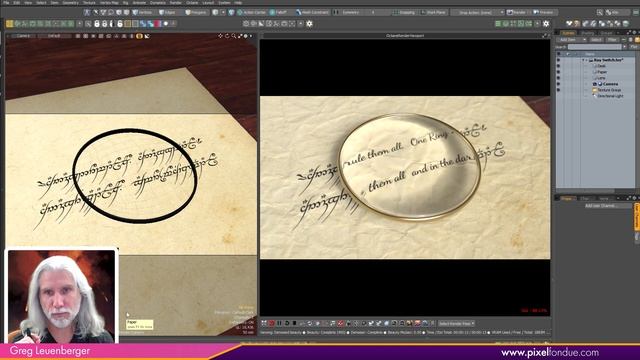Open the Camera view dropdown in 3D viewport

click(x=23, y=36)
